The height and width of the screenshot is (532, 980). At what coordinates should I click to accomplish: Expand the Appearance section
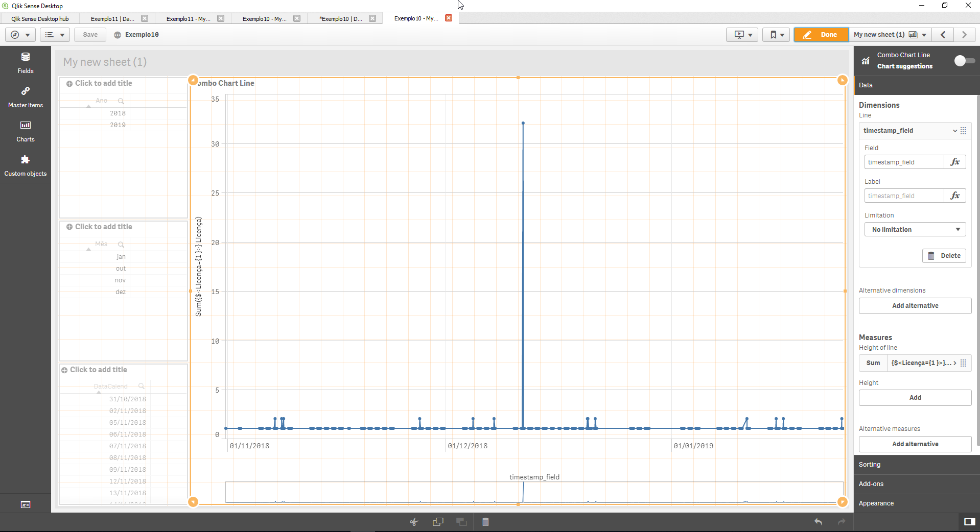pos(917,503)
